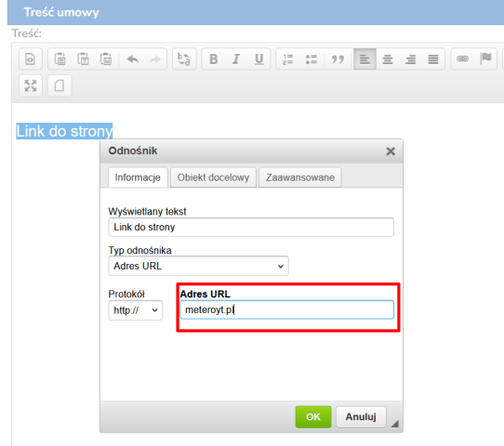Apply block quote formatting
The height and width of the screenshot is (446, 504).
pos(338,59)
